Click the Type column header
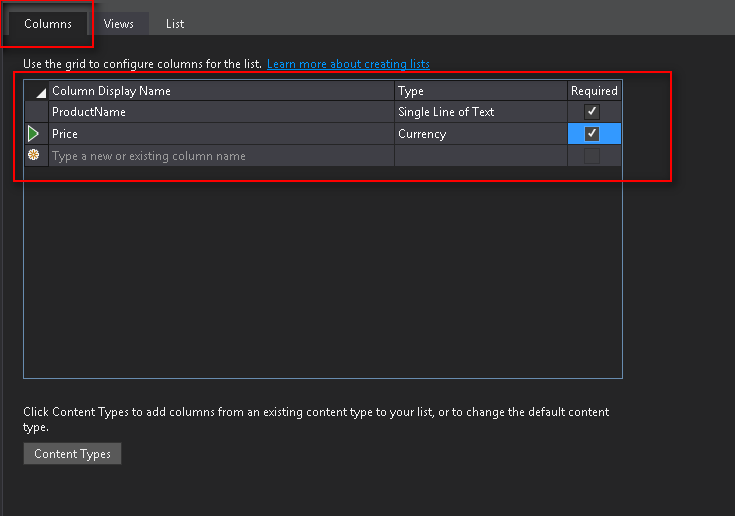The width and height of the screenshot is (735, 516). point(480,91)
